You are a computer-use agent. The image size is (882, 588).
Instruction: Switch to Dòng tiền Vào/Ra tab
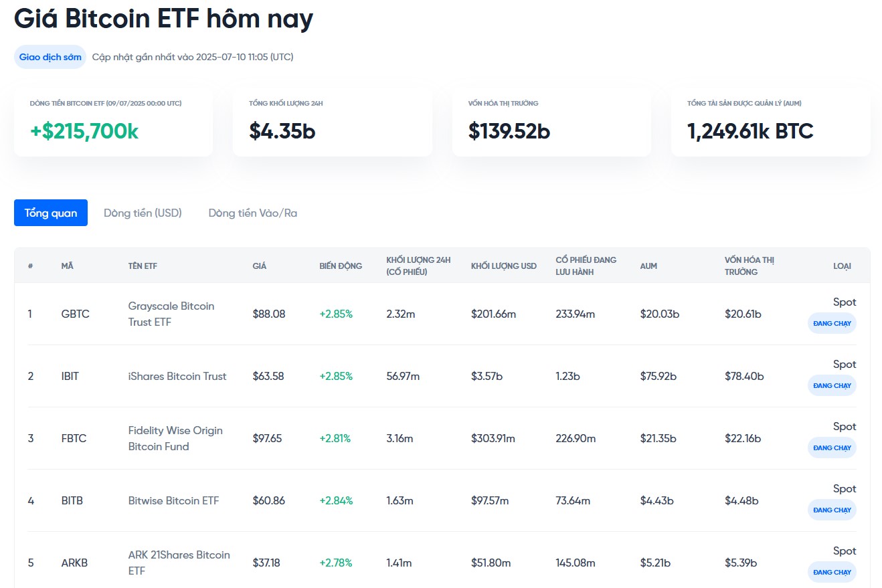click(x=253, y=213)
